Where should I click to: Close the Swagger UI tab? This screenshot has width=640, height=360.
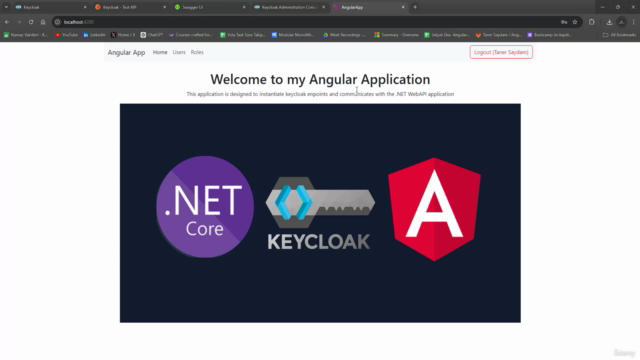point(244,7)
